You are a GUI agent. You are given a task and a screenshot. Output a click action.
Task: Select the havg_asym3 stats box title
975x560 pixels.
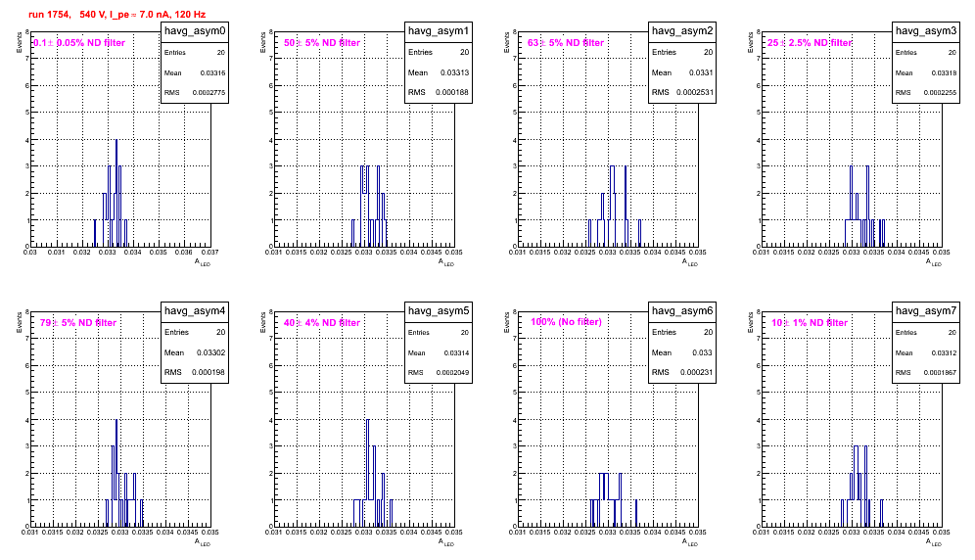point(926,31)
